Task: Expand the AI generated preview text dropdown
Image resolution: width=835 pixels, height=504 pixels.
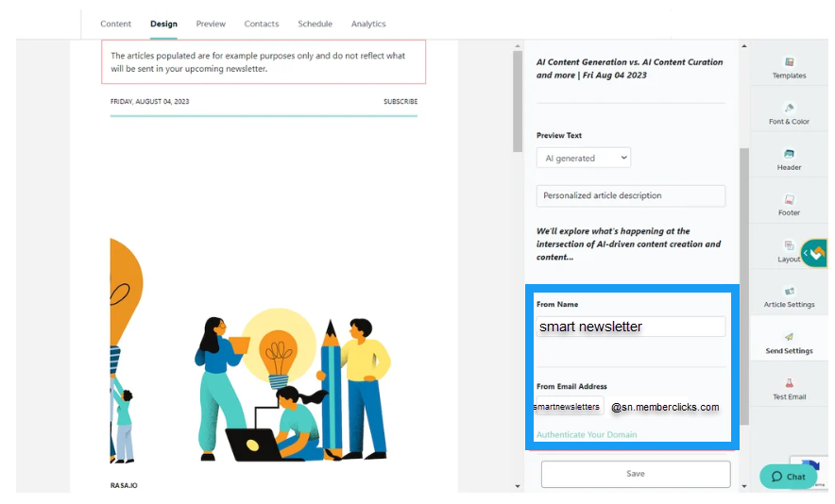Action: pyautogui.click(x=583, y=159)
